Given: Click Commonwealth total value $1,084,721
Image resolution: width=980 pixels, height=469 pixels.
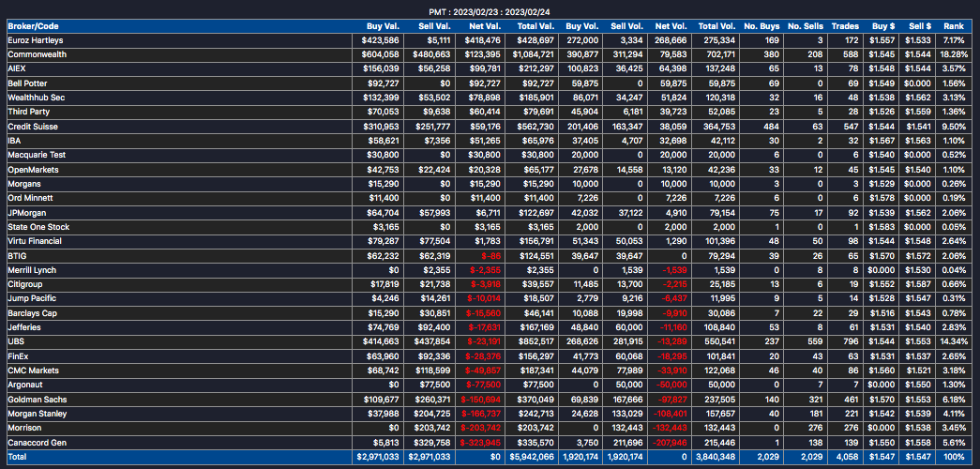Looking at the screenshot, I should [533, 54].
